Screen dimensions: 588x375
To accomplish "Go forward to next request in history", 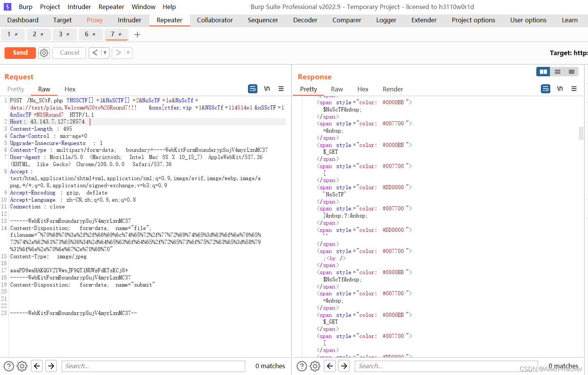I will click(118, 53).
